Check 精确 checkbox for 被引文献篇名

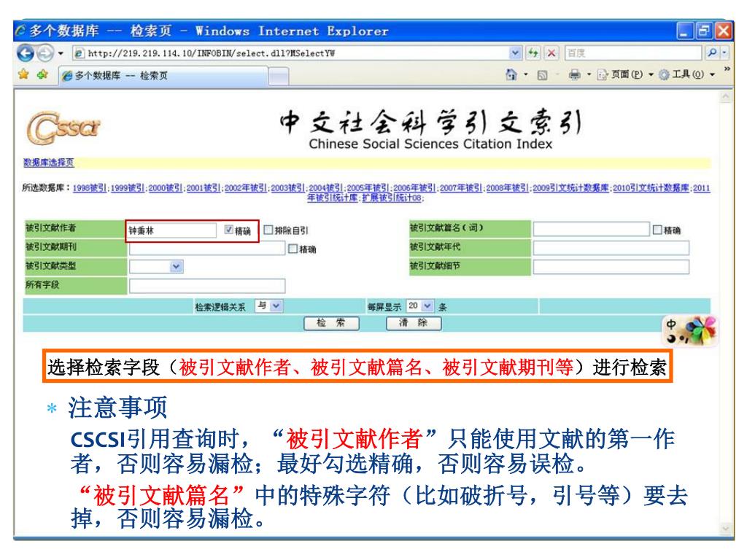tap(657, 230)
